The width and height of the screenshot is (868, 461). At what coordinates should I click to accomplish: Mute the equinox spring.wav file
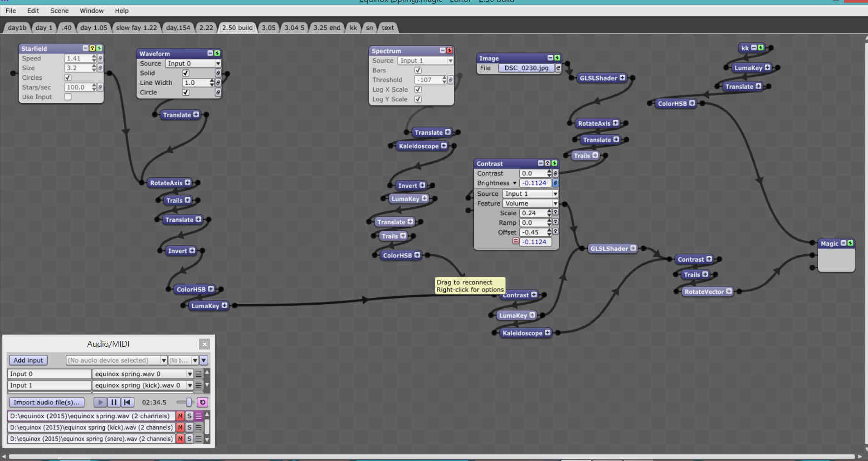[180, 416]
